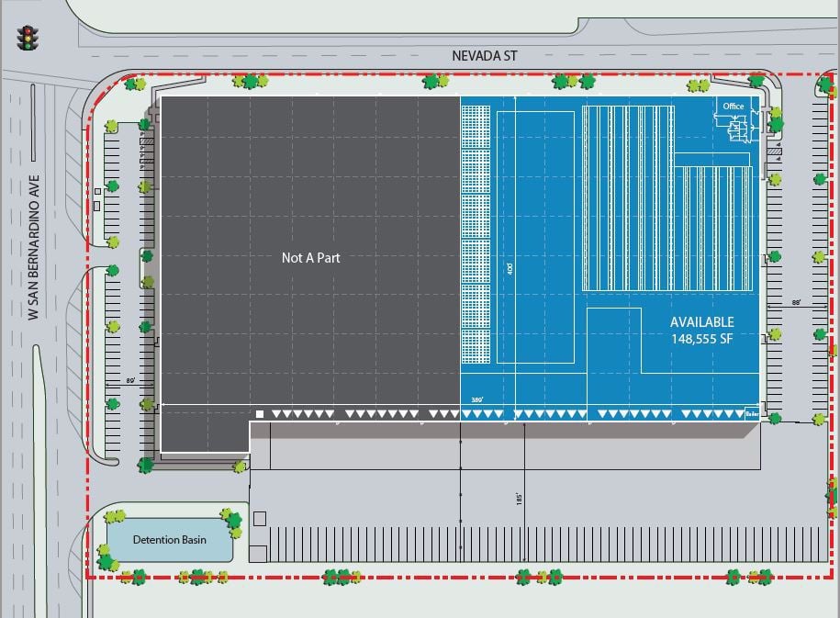Click the Detention Basin text label
The image size is (840, 618).
(170, 541)
